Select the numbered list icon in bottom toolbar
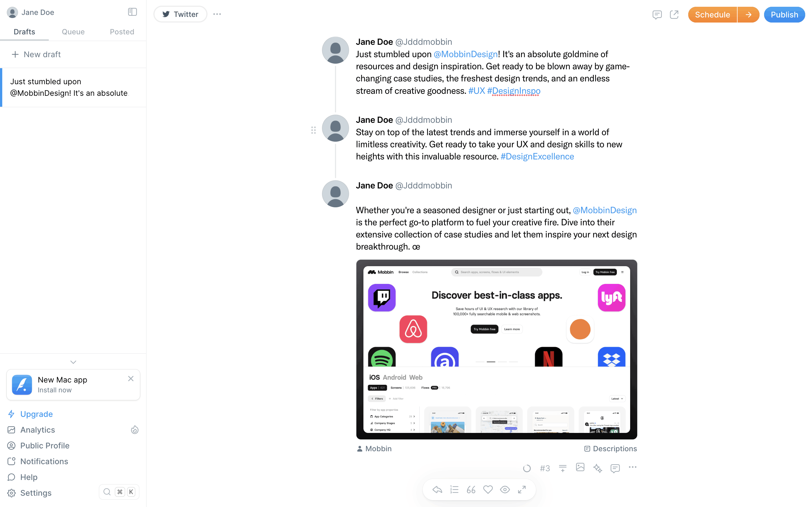This screenshot has width=812, height=507. tap(454, 490)
